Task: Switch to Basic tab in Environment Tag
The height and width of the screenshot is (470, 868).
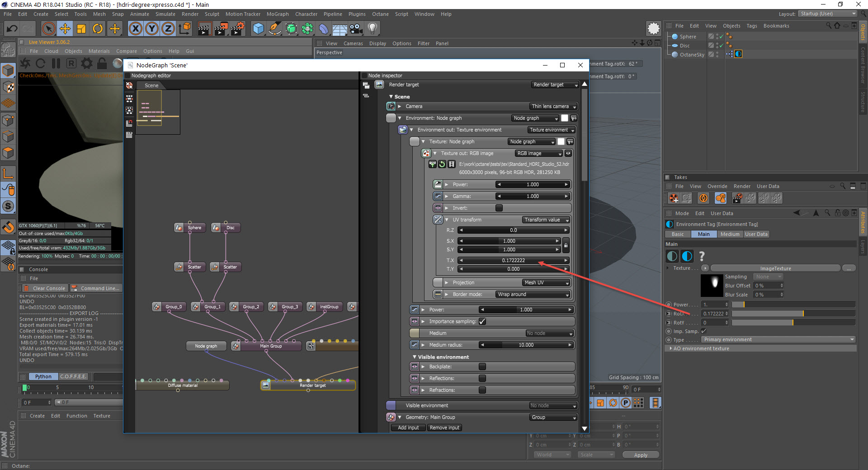Action: click(x=678, y=234)
